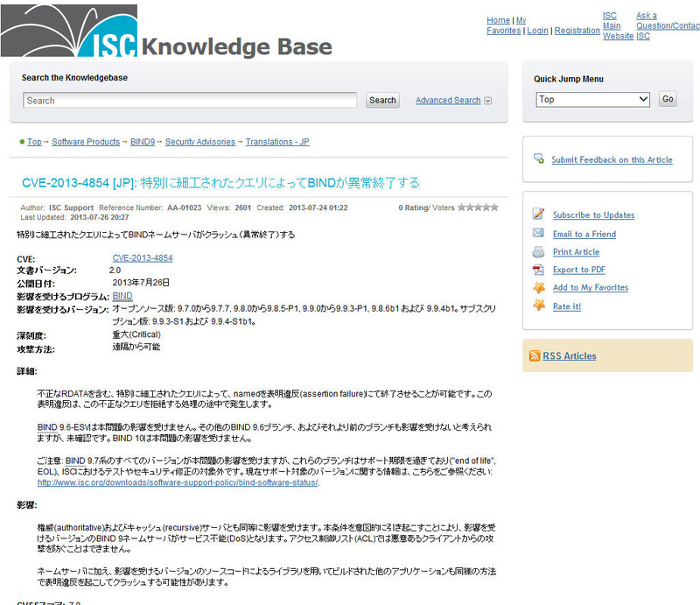This screenshot has height=605, width=700.
Task: Click the Export to PDF icon
Action: click(x=538, y=270)
